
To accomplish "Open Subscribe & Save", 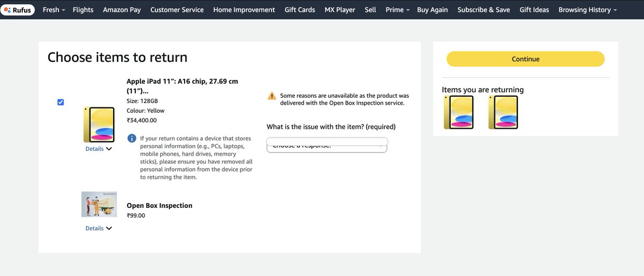I will pos(484,10).
